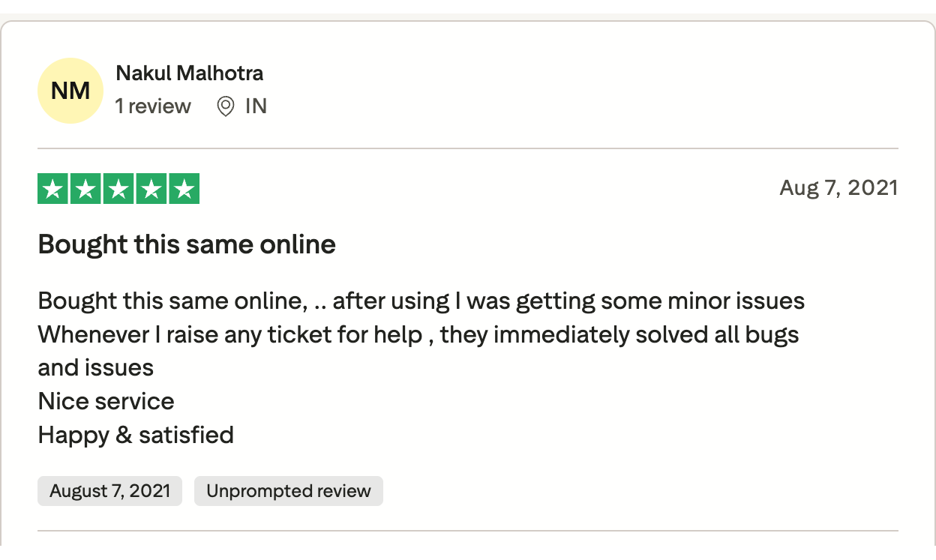Viewport: 936px width, 560px height.
Task: Click the 'Nice service' text line
Action: pos(106,401)
